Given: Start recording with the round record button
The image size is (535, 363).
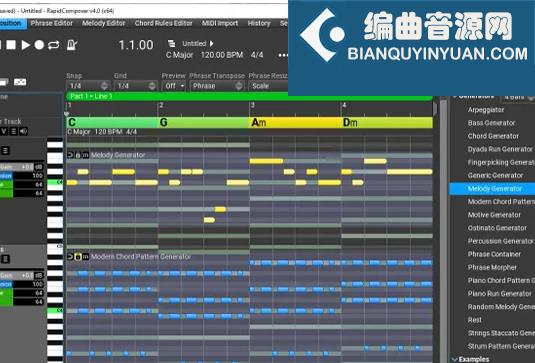Looking at the screenshot, I should [39, 45].
